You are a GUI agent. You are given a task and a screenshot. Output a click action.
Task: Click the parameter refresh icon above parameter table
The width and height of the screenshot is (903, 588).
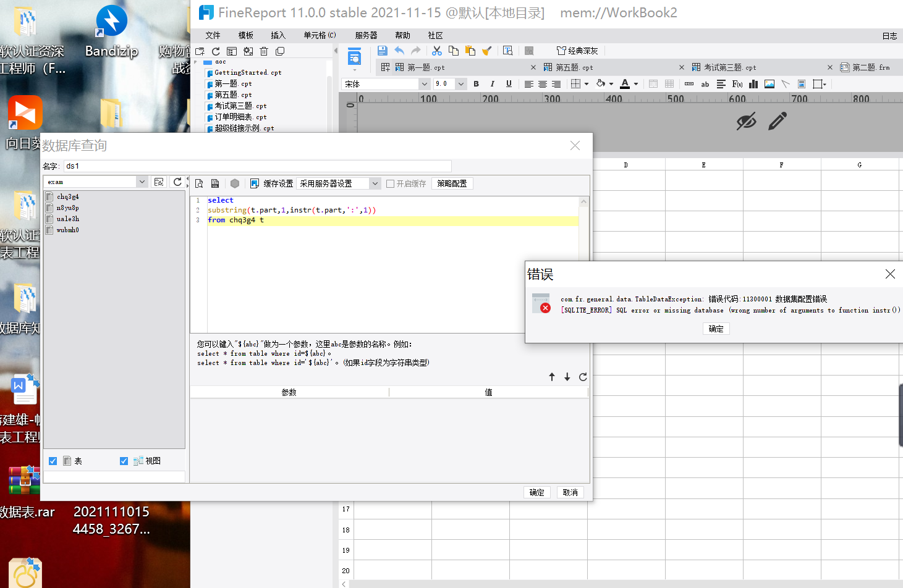(x=583, y=377)
